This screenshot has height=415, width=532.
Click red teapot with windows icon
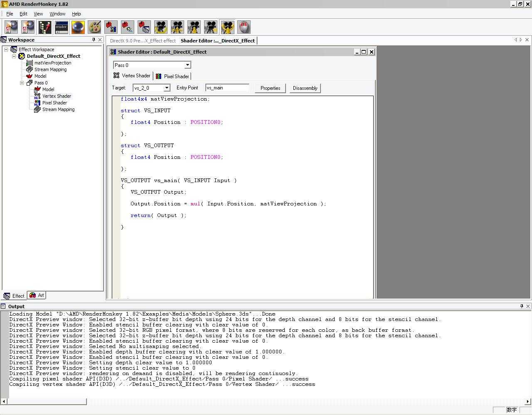point(144,27)
